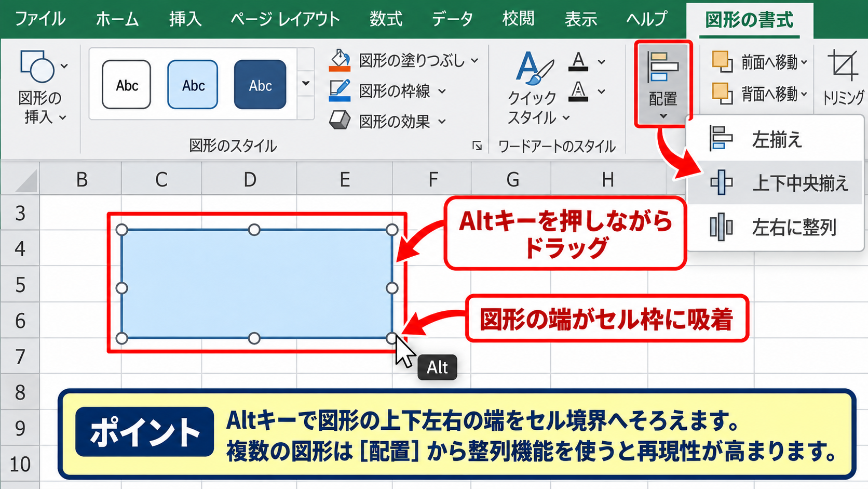The width and height of the screenshot is (868, 489).
Task: Open the ヘルプ tab
Action: pos(646,19)
